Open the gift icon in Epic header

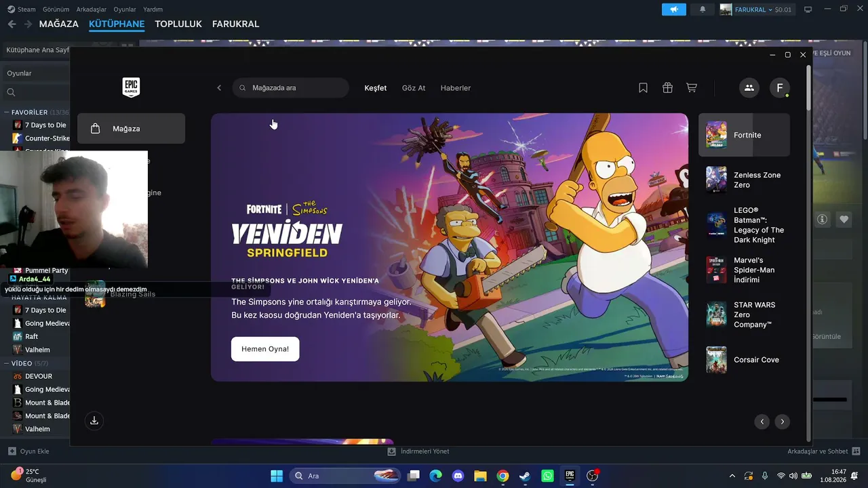pos(667,88)
